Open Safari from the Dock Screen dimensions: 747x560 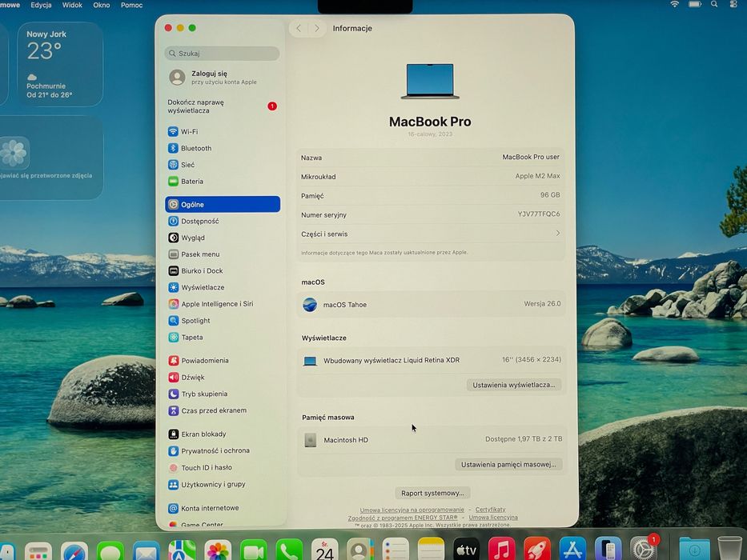[x=74, y=550]
